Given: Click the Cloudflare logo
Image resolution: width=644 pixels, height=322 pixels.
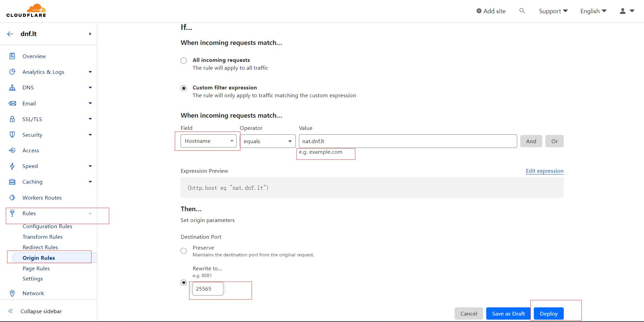Looking at the screenshot, I should [x=26, y=11].
